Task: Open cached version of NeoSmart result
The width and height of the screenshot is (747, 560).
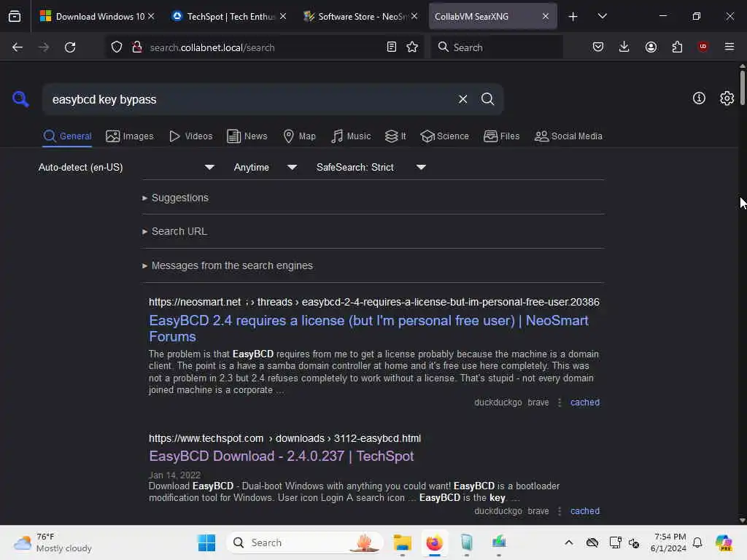Action: pos(584,402)
